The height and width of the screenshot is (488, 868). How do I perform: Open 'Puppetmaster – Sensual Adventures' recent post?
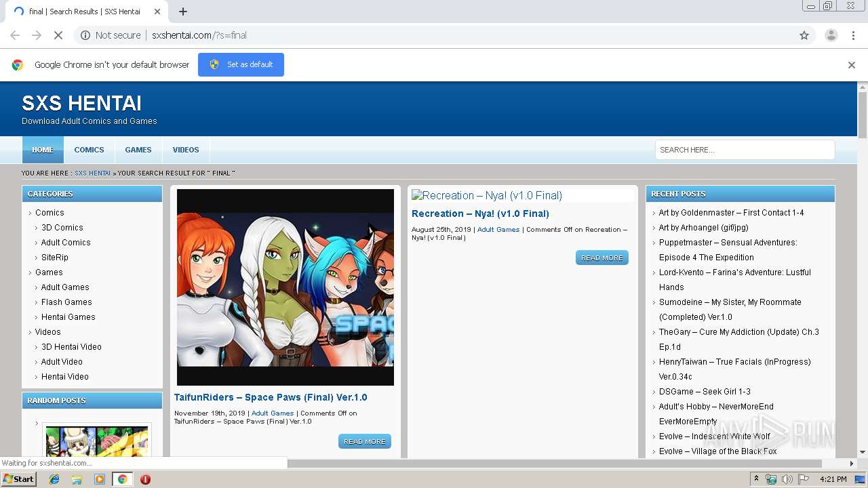pyautogui.click(x=728, y=250)
